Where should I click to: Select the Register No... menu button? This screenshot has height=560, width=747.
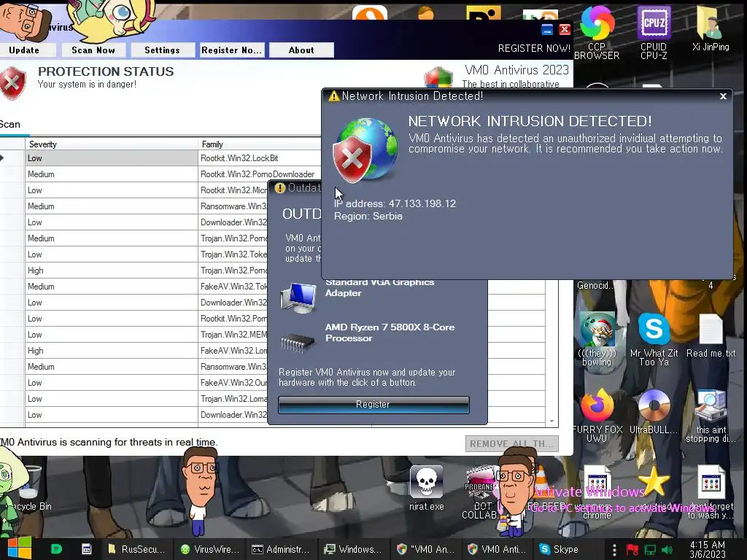click(231, 50)
